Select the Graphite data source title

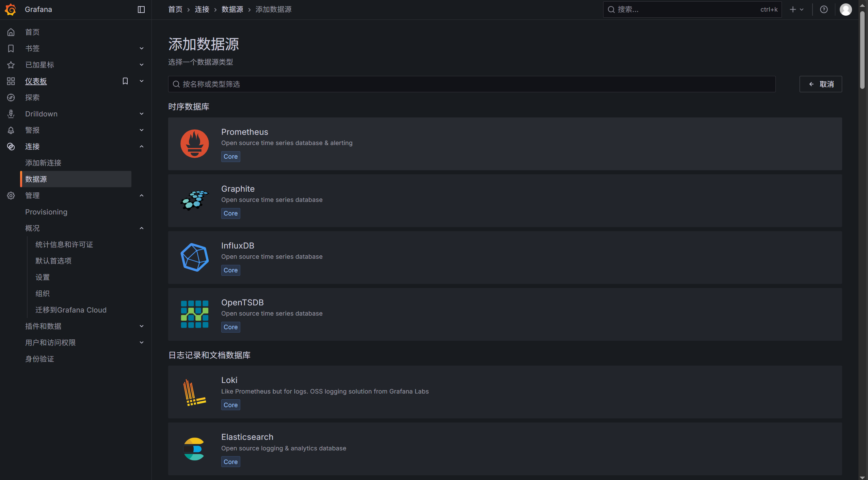(x=238, y=189)
